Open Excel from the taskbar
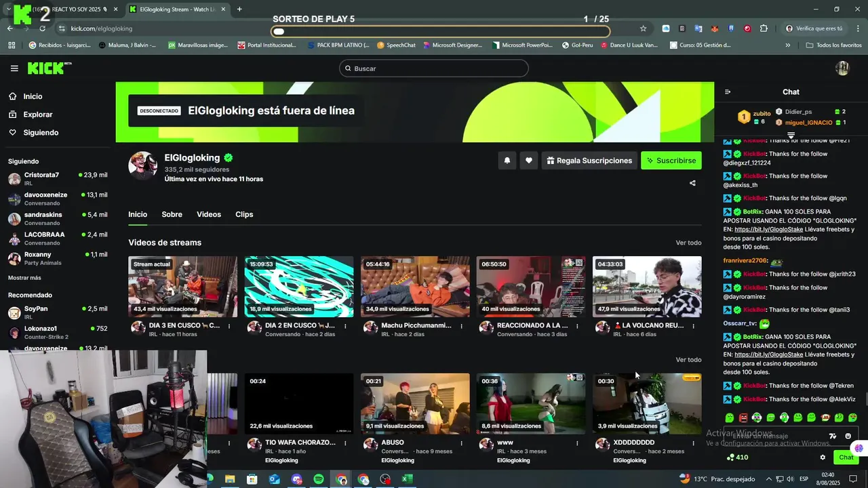The width and height of the screenshot is (868, 488). (x=407, y=479)
